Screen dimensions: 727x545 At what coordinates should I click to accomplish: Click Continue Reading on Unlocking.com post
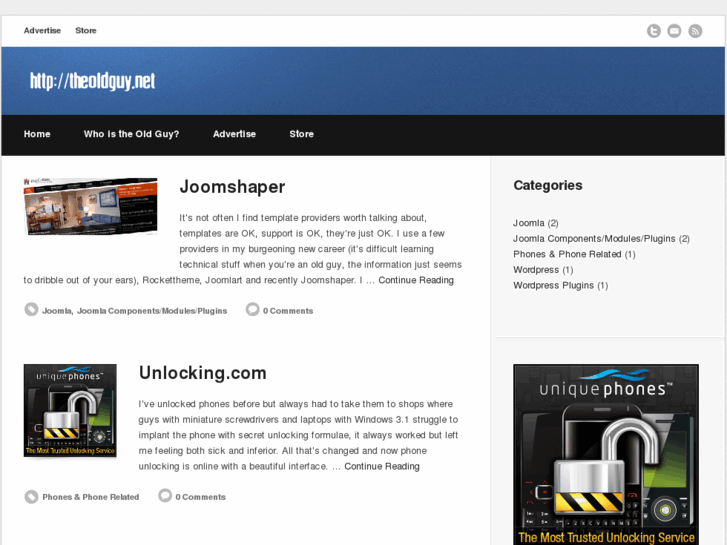coord(382,466)
